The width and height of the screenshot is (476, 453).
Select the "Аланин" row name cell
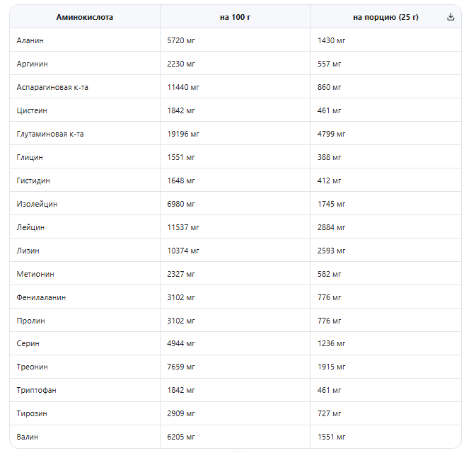pyautogui.click(x=30, y=40)
